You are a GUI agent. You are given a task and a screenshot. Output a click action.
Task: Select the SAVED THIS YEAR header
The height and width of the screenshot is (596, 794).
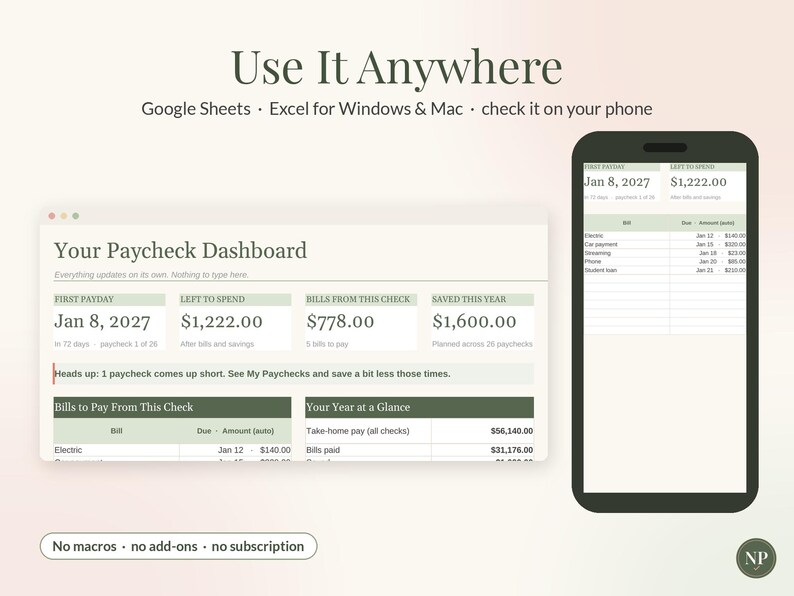coord(482,299)
